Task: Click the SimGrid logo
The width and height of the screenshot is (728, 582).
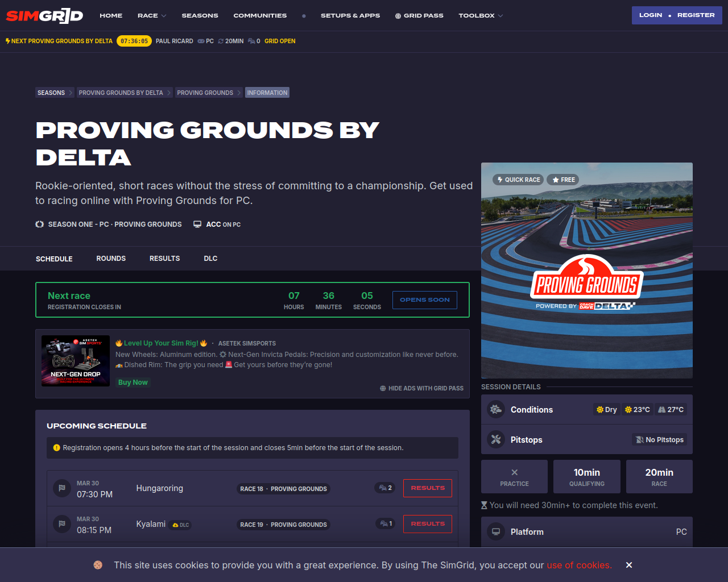Action: click(44, 16)
